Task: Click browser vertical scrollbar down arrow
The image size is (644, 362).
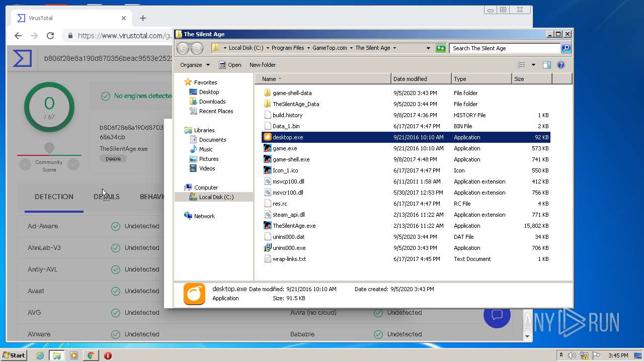Action: (527, 336)
